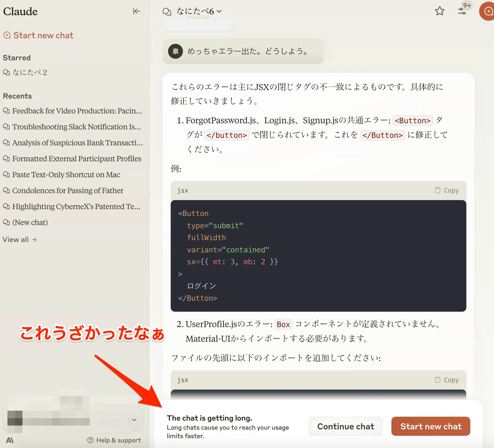Click 'The chat is getting long.' notice
The height and width of the screenshot is (448, 494).
(x=210, y=418)
